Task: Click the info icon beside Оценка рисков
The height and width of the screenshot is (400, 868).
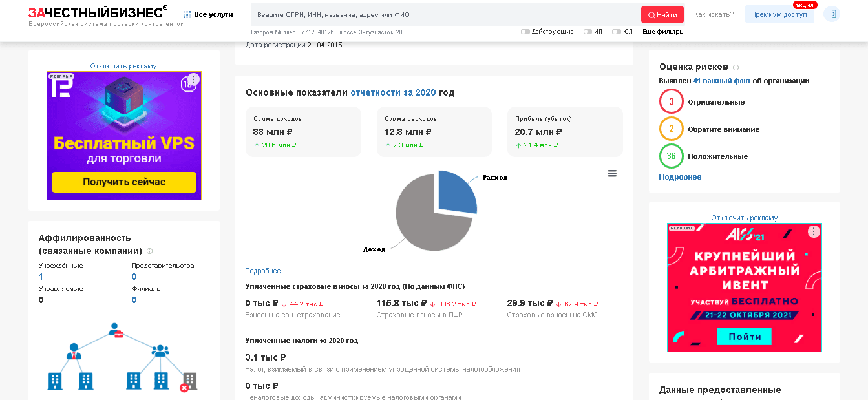Action: 736,67
